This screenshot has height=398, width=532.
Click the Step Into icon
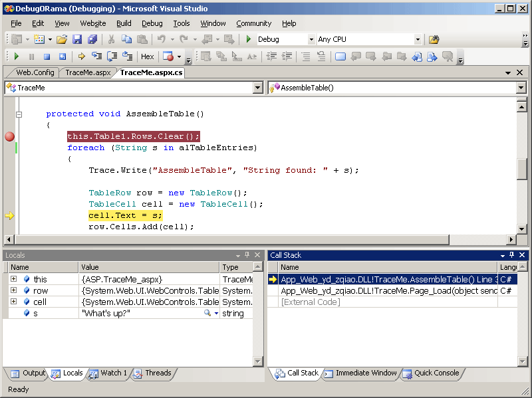click(97, 57)
